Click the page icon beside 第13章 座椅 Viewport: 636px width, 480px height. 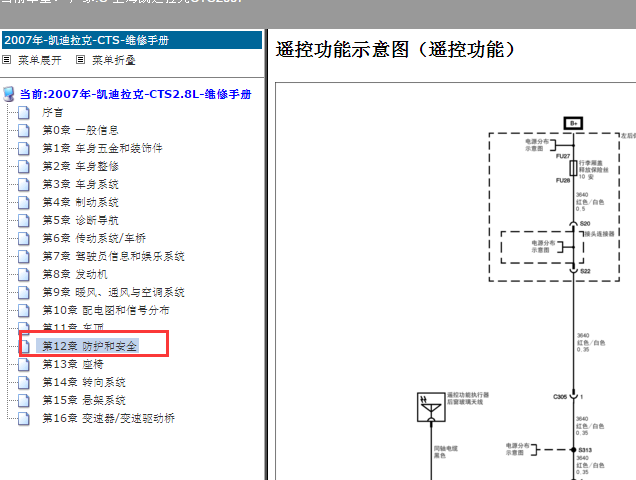(x=24, y=364)
